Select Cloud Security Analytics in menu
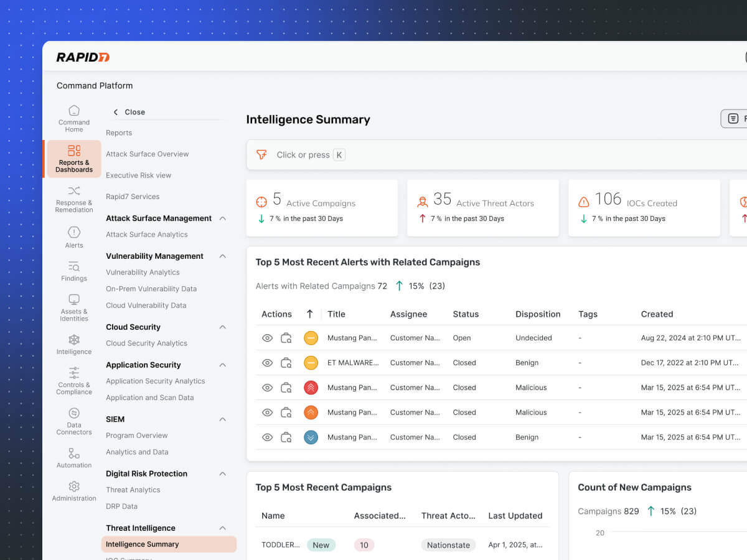 (x=146, y=343)
